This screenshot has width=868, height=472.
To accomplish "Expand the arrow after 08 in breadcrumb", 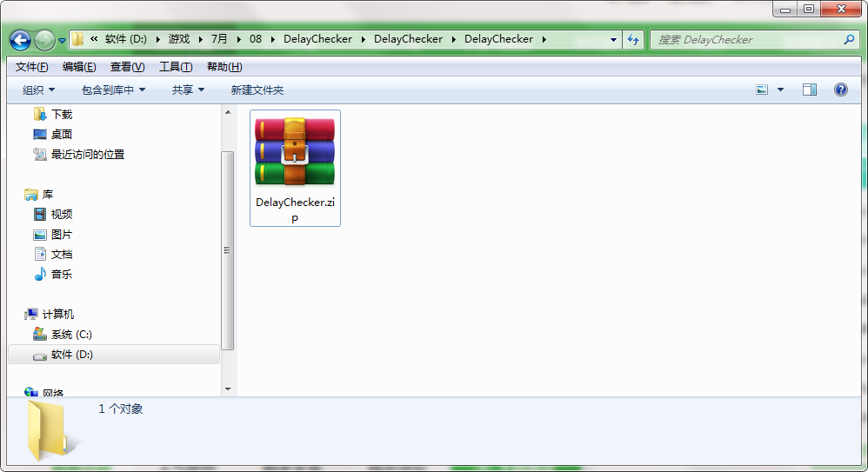I will [x=273, y=39].
